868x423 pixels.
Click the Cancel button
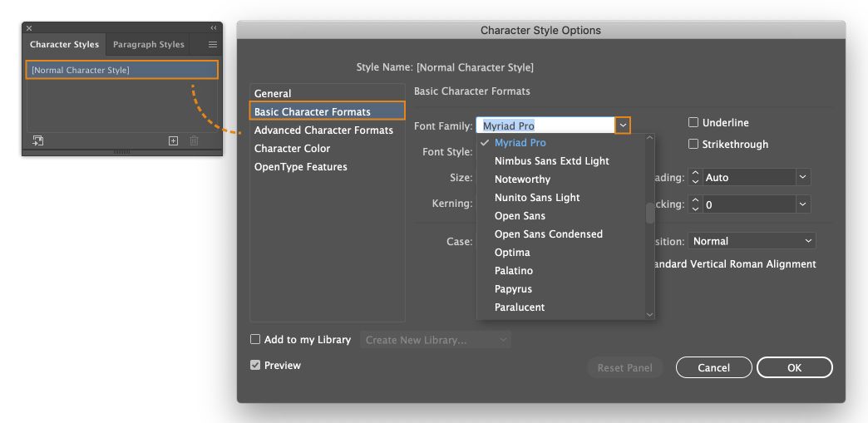click(x=713, y=367)
